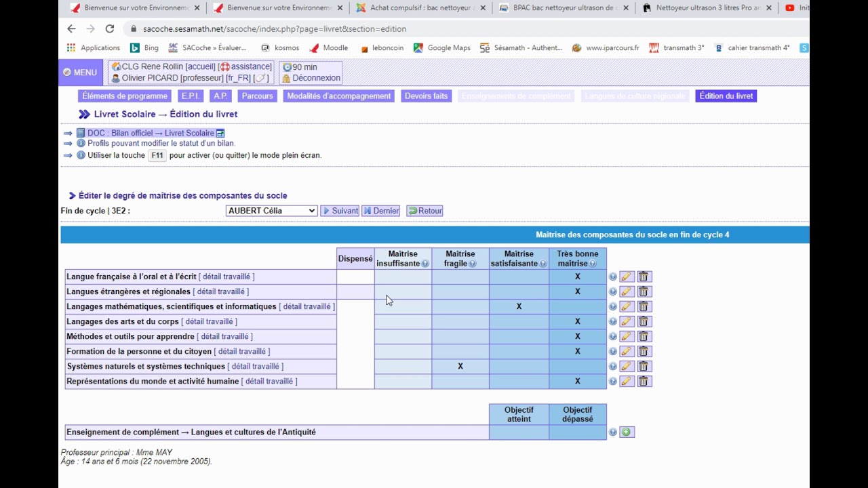This screenshot has width=868, height=488.
Task: Edit the Langages des arts et du corps row
Action: tap(627, 321)
